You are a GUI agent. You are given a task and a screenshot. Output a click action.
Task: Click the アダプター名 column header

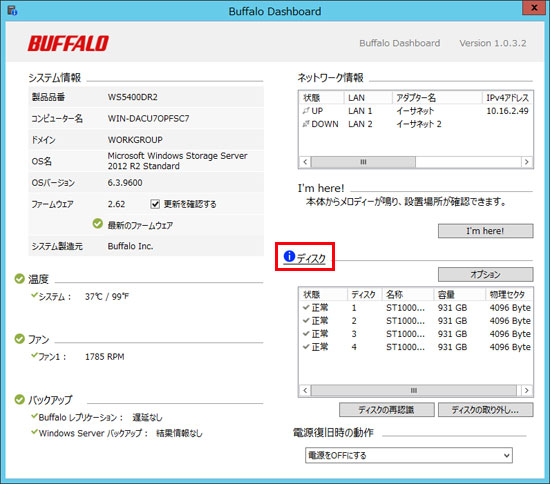tap(437, 98)
